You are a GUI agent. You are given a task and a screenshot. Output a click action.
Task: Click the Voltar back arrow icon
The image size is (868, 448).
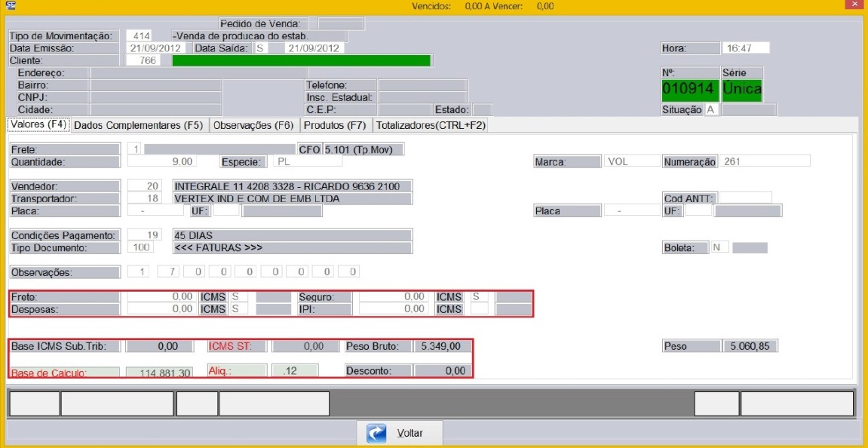tap(376, 434)
